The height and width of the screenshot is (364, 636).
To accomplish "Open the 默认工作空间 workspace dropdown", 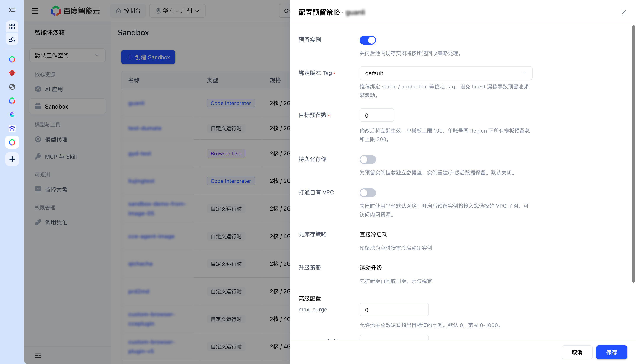I will [x=67, y=55].
